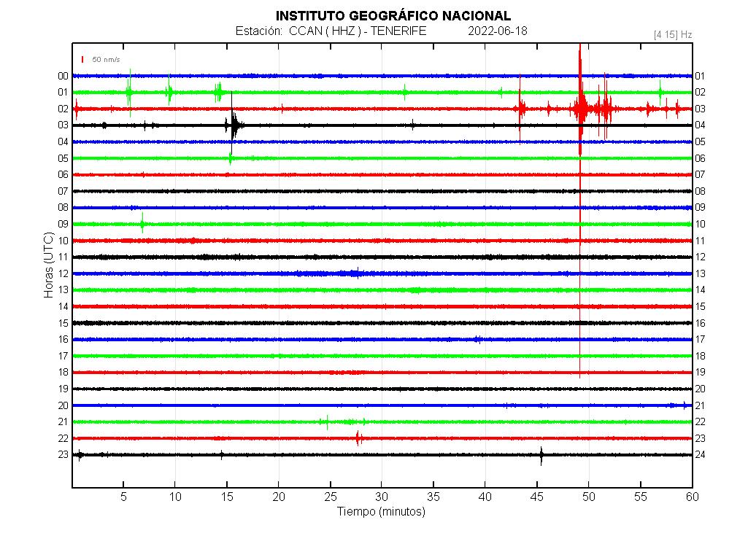Click the INSTITUTO GEOGRÁFICO NACIONAL title
748x560 pixels.
pyautogui.click(x=393, y=16)
